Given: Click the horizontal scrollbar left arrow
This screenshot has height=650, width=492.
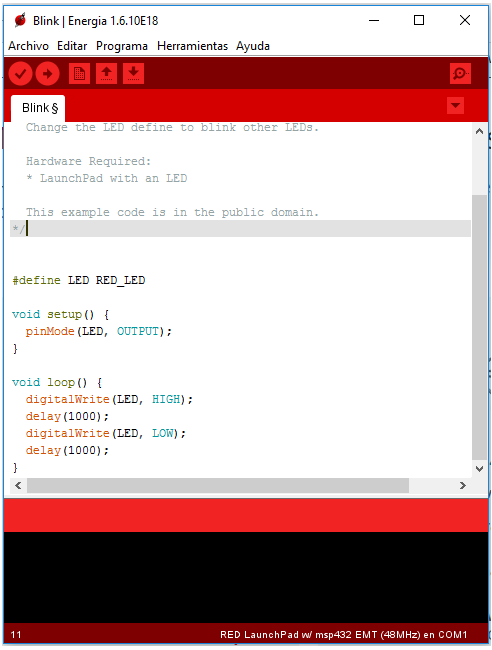Looking at the screenshot, I should click(18, 485).
